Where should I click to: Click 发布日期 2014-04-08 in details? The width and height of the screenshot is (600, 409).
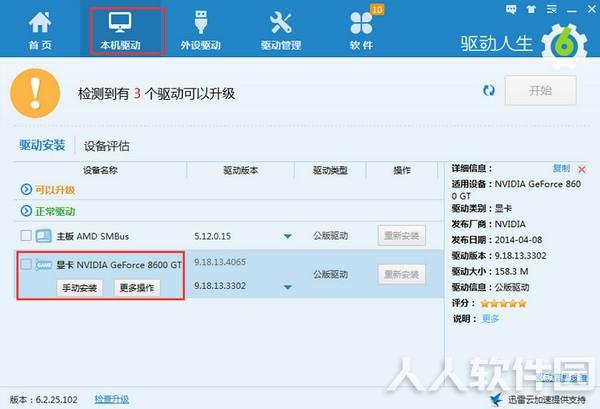tap(497, 240)
